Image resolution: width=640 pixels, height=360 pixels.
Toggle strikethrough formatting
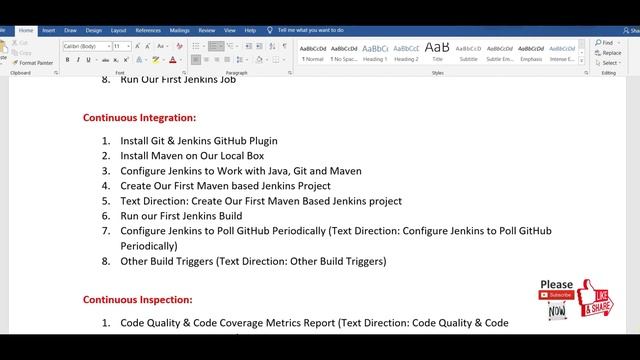[105, 60]
